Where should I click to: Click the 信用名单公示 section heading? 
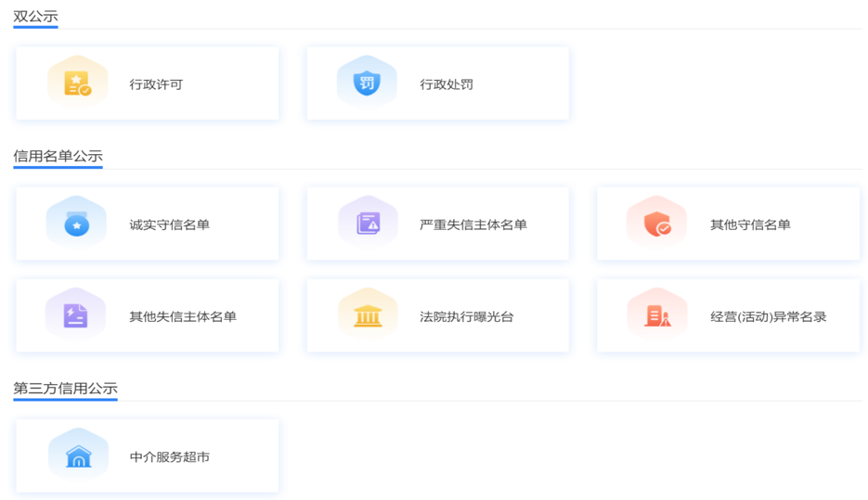click(x=58, y=156)
